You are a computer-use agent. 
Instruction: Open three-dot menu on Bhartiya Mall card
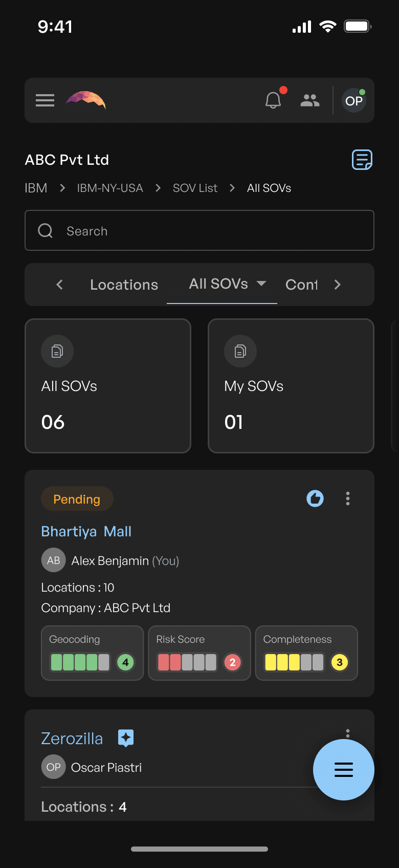(x=348, y=498)
